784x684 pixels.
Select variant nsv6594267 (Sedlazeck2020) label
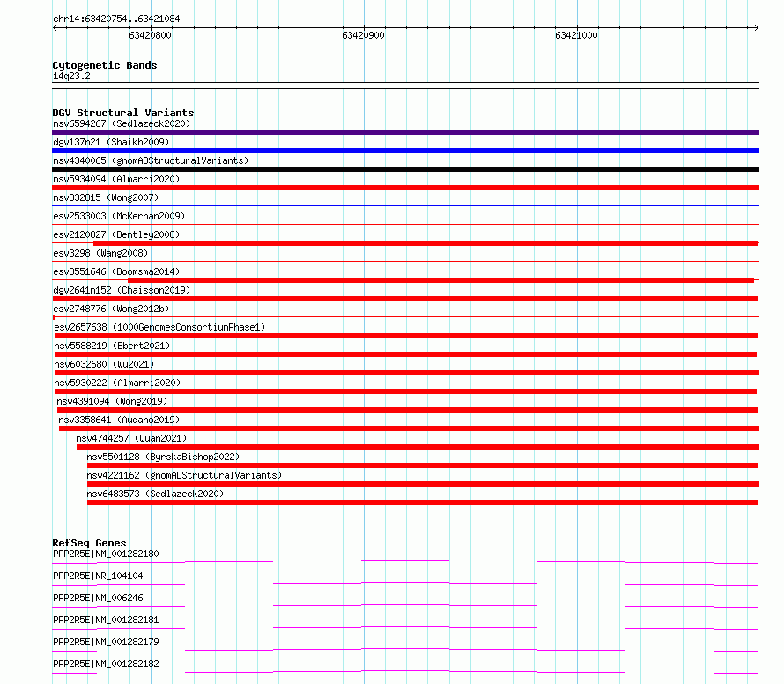coord(122,123)
